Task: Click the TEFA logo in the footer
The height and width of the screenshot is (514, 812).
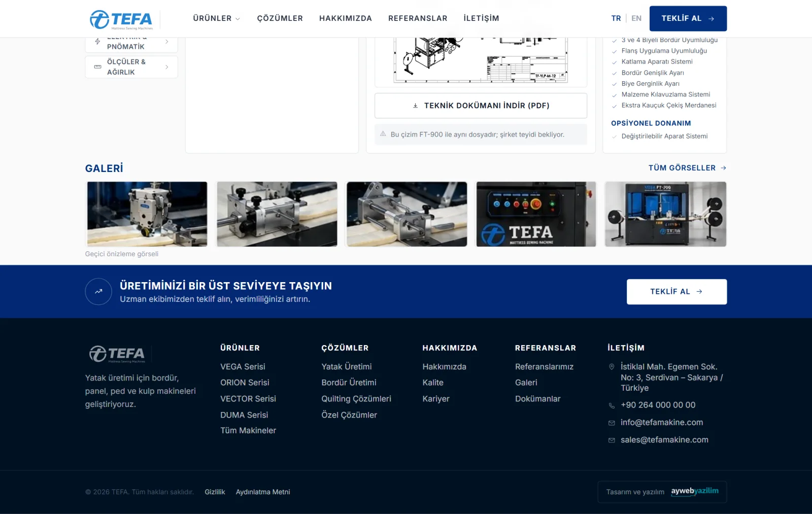Action: pos(117,354)
